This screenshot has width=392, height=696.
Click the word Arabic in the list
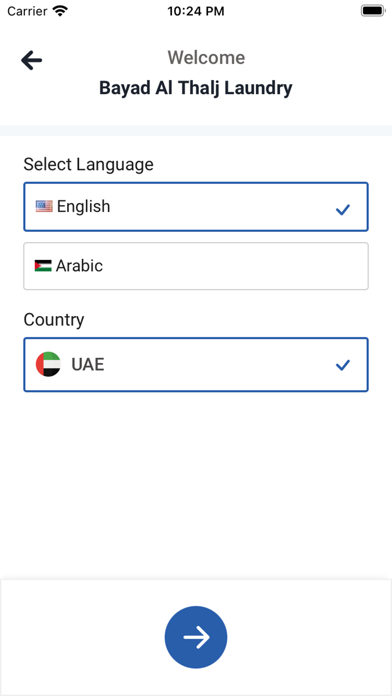point(79,266)
